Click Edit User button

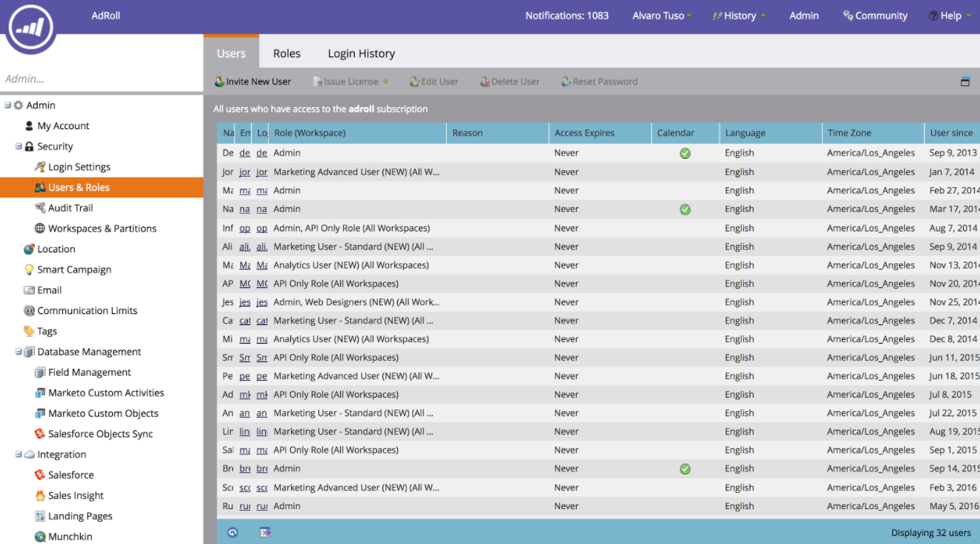[434, 82]
